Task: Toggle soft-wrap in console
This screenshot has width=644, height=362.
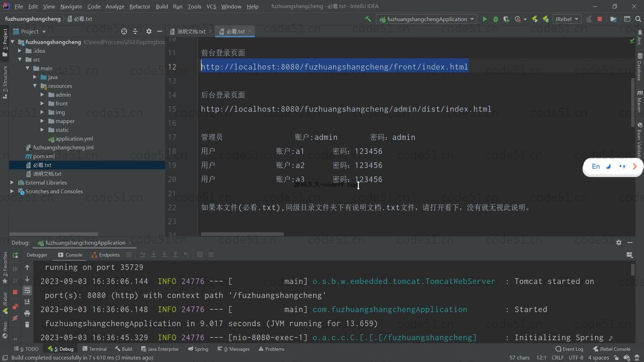Action: click(27, 291)
